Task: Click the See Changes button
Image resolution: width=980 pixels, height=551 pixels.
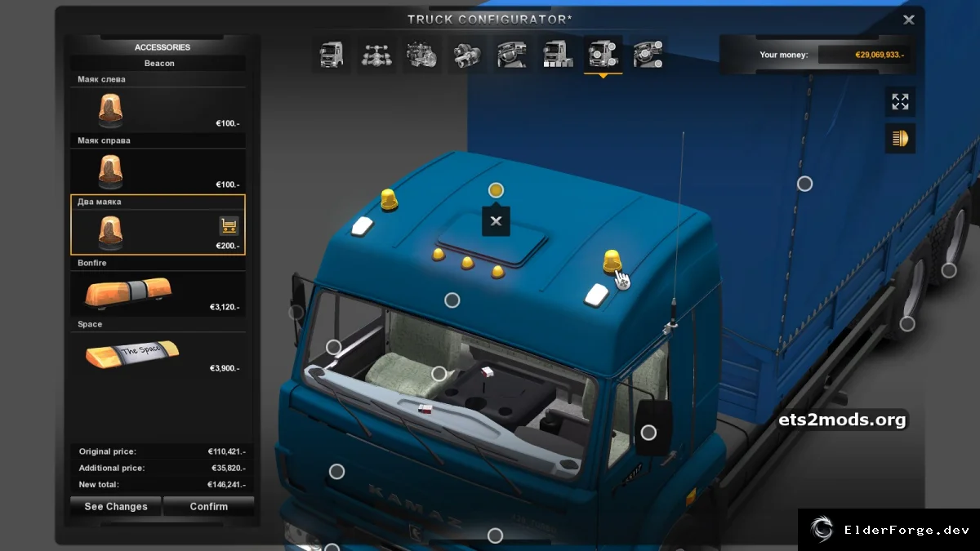Action: click(116, 506)
